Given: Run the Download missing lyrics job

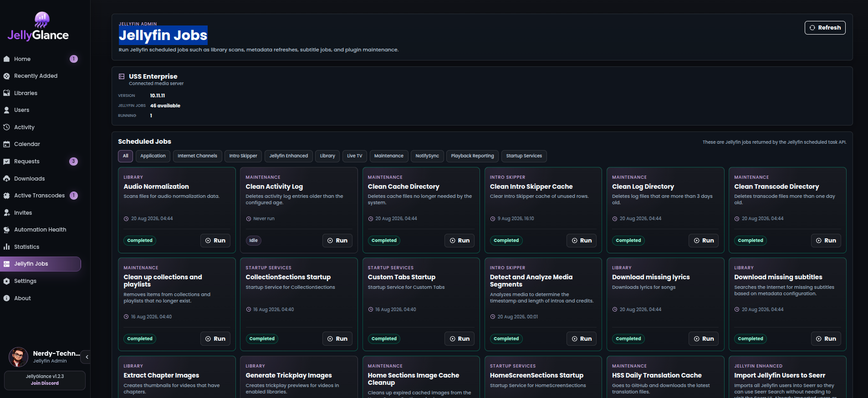Looking at the screenshot, I should point(704,339).
